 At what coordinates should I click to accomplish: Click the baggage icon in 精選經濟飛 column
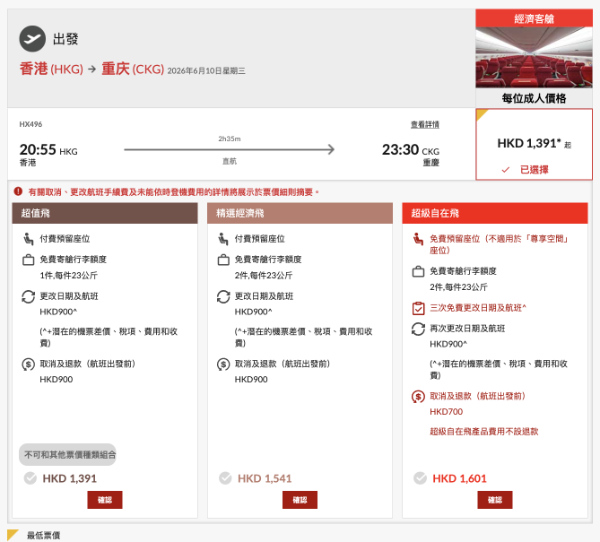223,260
